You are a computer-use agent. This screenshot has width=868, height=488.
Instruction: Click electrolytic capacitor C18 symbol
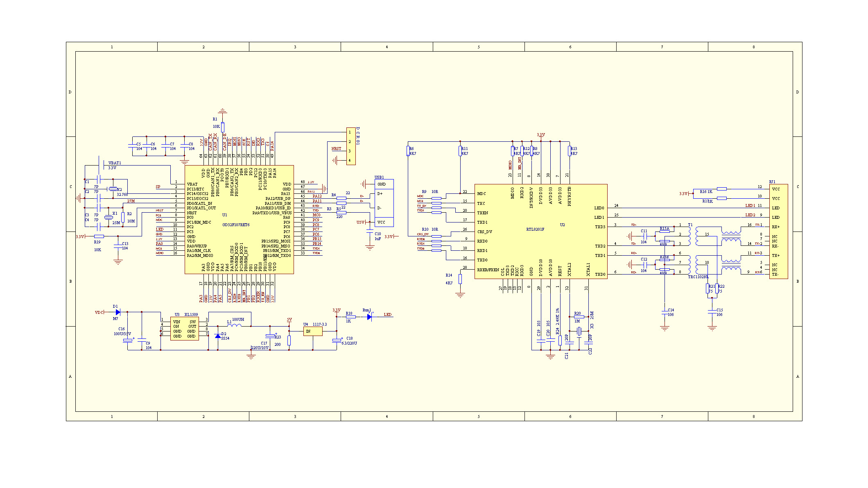point(337,340)
